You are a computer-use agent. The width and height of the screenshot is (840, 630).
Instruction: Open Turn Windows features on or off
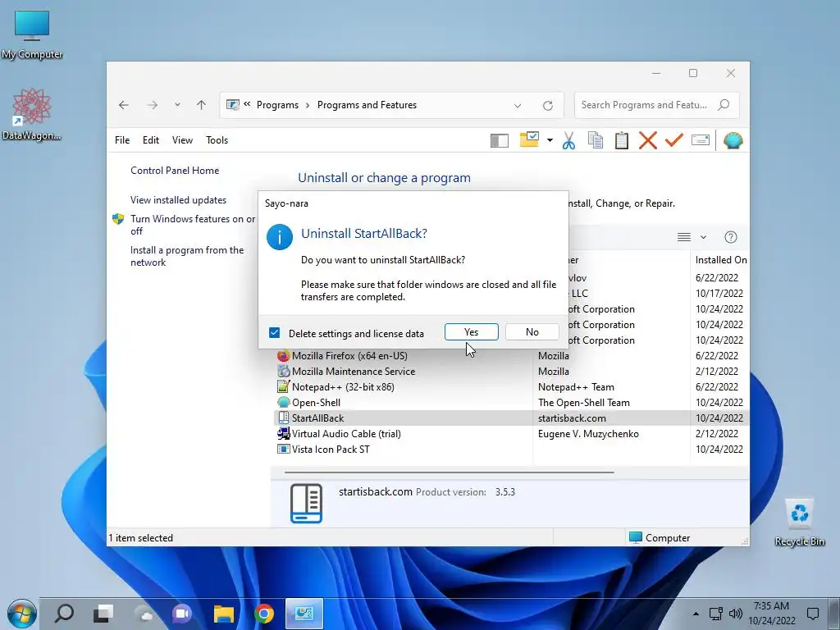coord(192,225)
